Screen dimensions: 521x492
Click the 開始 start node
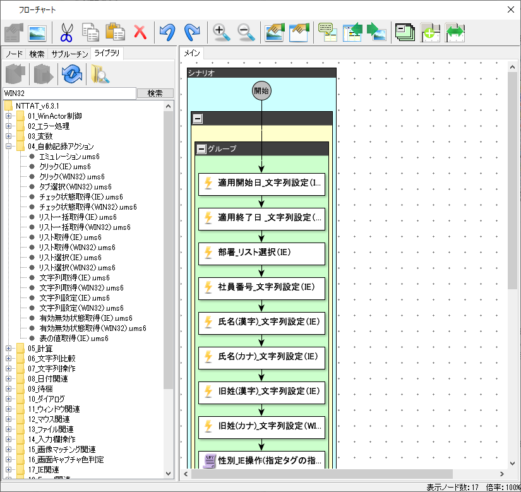[261, 91]
